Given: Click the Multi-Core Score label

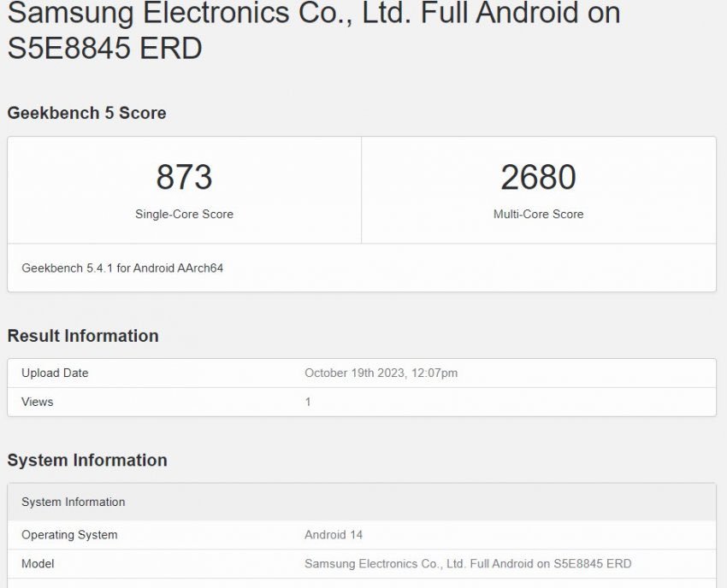Looking at the screenshot, I should pyautogui.click(x=538, y=215).
